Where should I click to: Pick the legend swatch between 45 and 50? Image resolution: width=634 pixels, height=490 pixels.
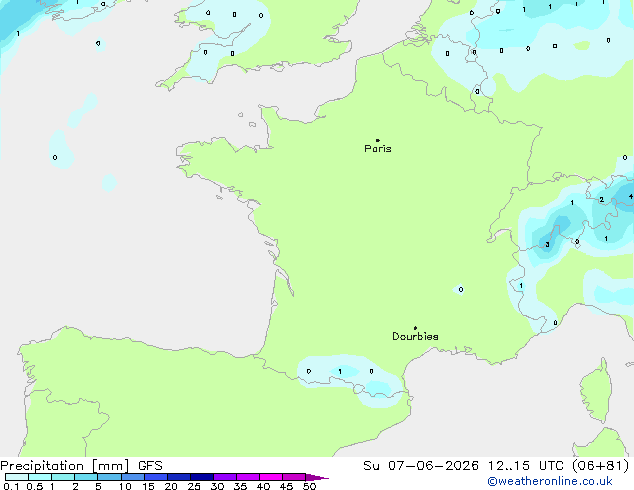[x=294, y=477]
